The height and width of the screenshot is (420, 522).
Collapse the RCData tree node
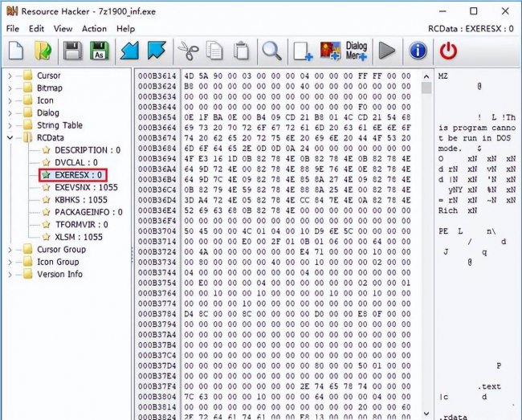(10, 138)
